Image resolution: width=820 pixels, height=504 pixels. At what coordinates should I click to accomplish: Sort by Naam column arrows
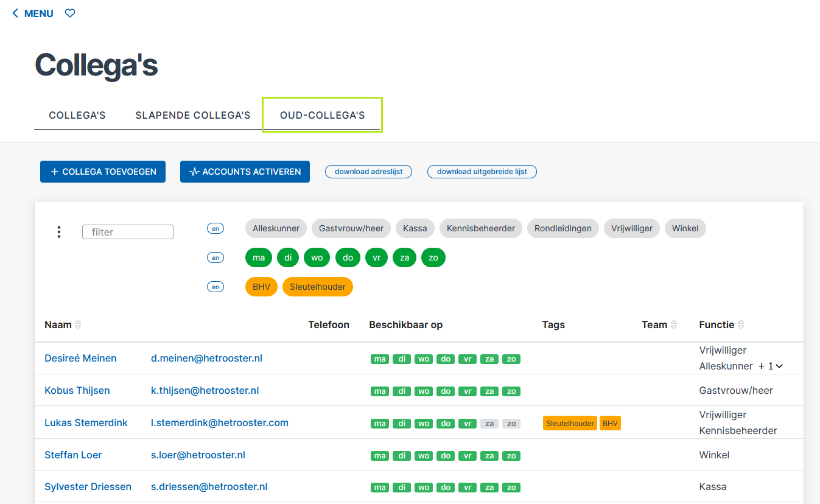[78, 325]
